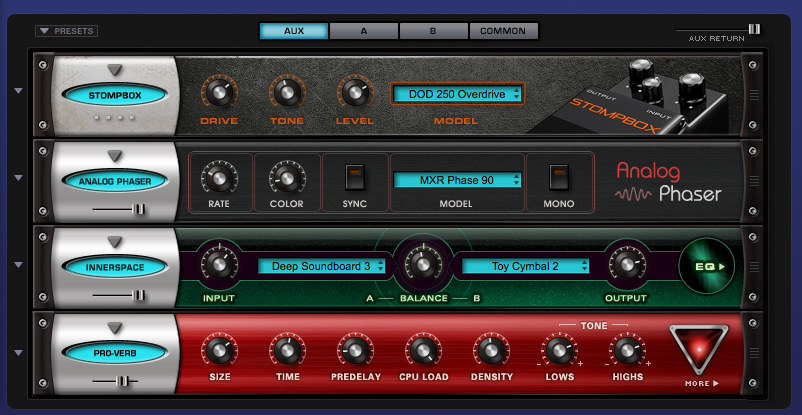Click the Stompbox TONE knob
Screen dimensions: 802x415
pos(287,93)
